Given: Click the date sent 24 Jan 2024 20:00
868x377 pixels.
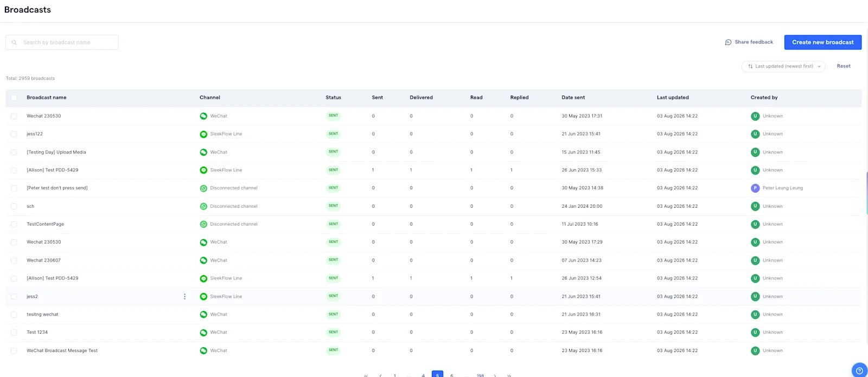Looking at the screenshot, I should point(582,206).
